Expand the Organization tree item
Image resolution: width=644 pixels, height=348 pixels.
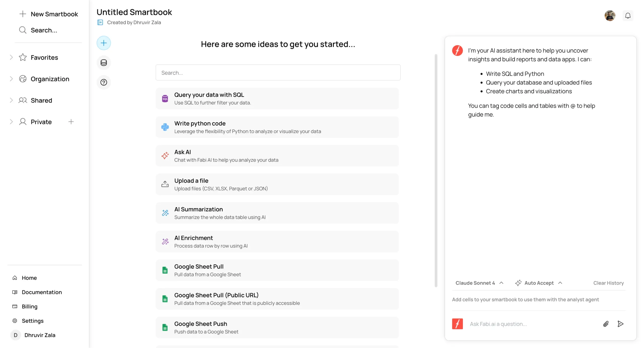11,79
